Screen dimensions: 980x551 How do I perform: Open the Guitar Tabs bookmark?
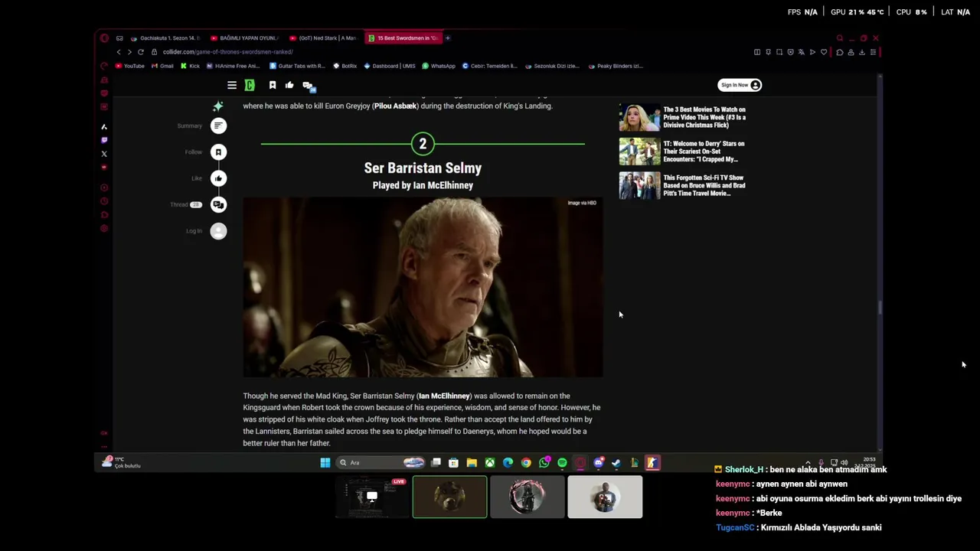[298, 66]
